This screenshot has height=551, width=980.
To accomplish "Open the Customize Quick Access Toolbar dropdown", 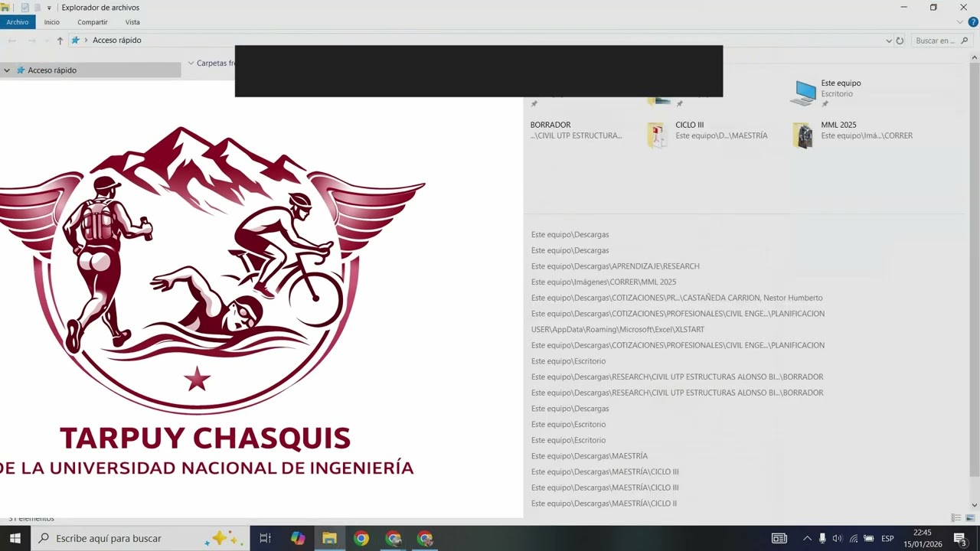I will coord(49,8).
